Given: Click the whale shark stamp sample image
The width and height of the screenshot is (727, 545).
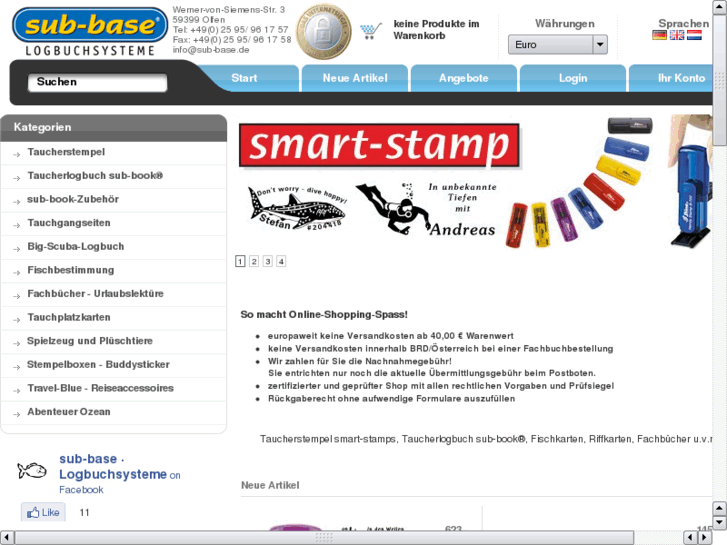Looking at the screenshot, I should click(x=297, y=208).
